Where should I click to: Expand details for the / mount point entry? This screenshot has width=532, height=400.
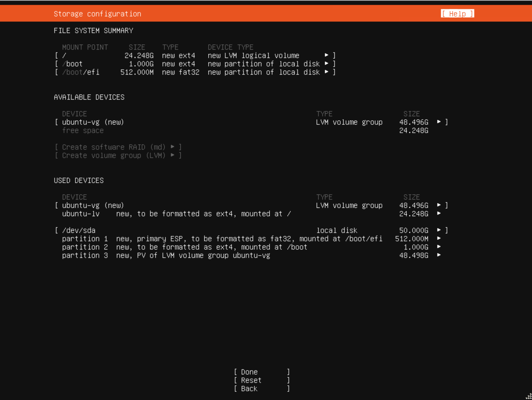coord(327,55)
